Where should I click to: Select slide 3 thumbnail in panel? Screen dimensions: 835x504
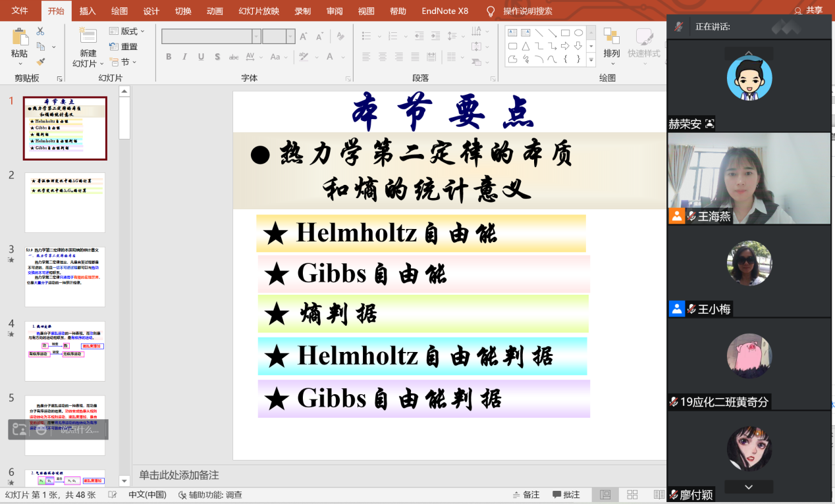coord(65,276)
